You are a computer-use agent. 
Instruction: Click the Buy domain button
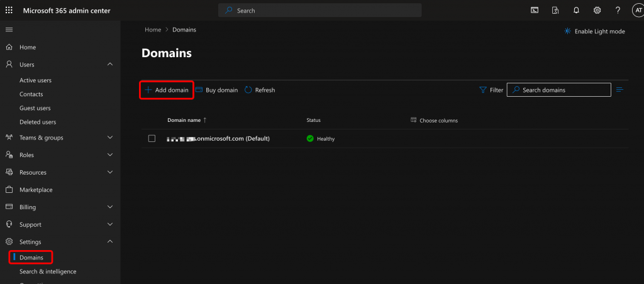click(217, 90)
